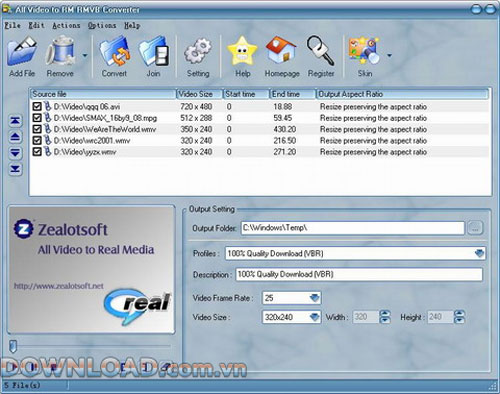
Task: Click the Add File toolbar icon
Action: coord(22,52)
